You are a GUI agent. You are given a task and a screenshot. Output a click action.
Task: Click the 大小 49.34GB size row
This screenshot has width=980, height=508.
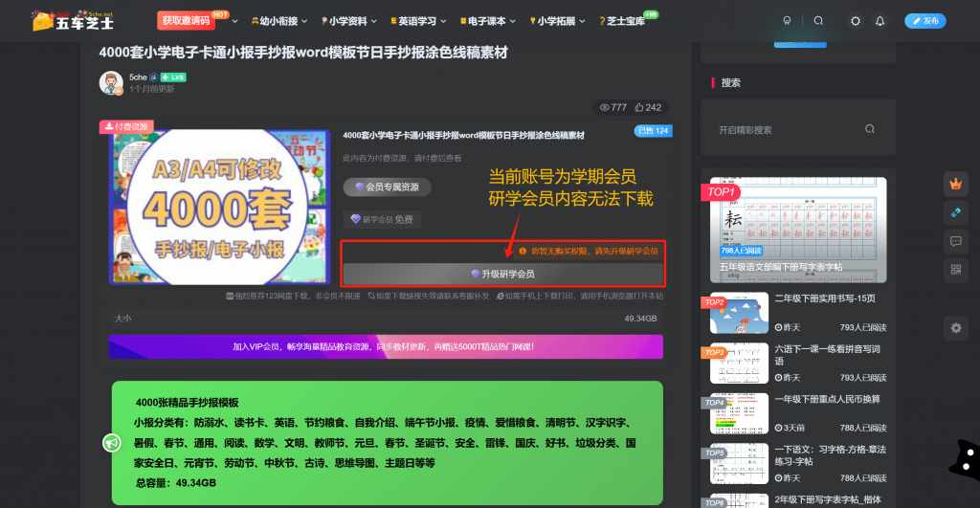[x=386, y=319]
